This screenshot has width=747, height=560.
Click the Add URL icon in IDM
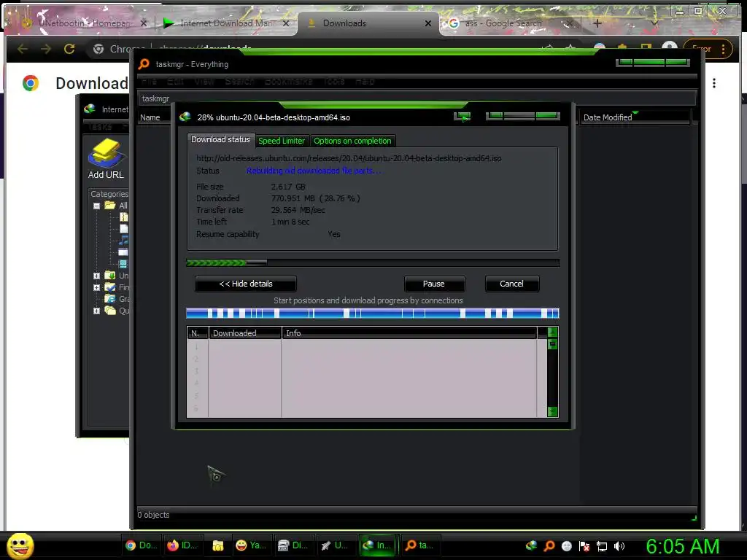pyautogui.click(x=106, y=159)
